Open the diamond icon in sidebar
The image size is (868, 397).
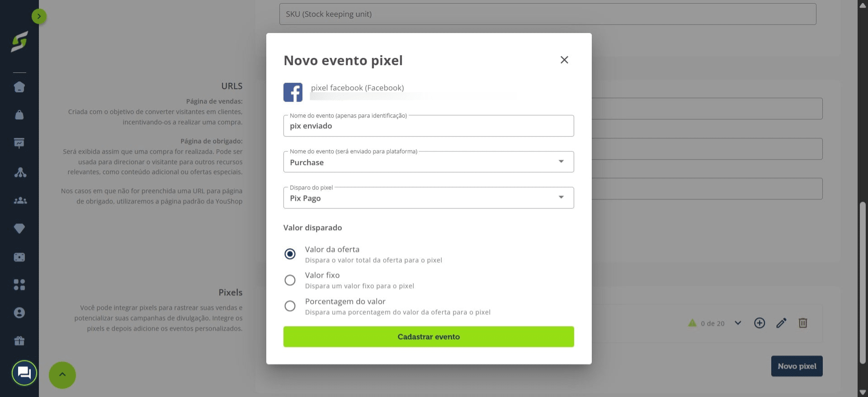coord(19,229)
